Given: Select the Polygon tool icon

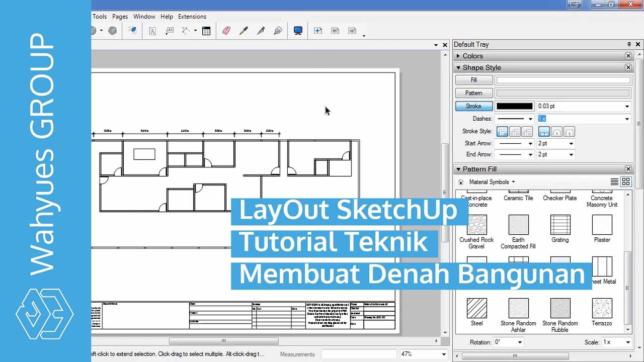Looking at the screenshot, I should (112, 31).
